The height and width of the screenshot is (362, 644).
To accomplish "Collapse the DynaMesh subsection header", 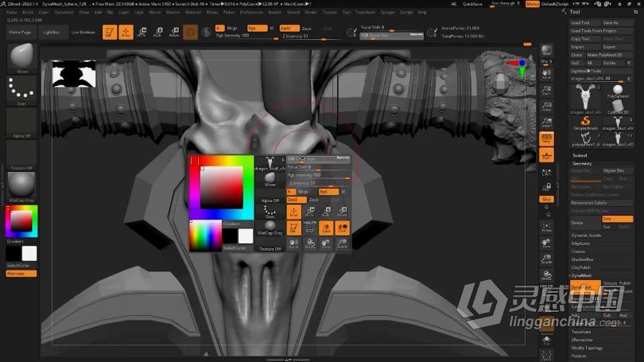I will click(581, 275).
